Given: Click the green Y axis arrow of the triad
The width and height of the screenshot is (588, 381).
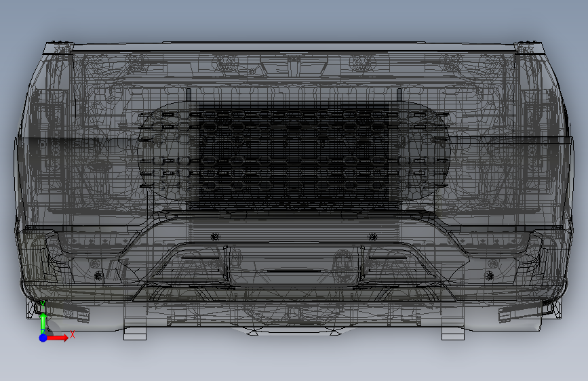Looking at the screenshot, I should click(x=43, y=323).
